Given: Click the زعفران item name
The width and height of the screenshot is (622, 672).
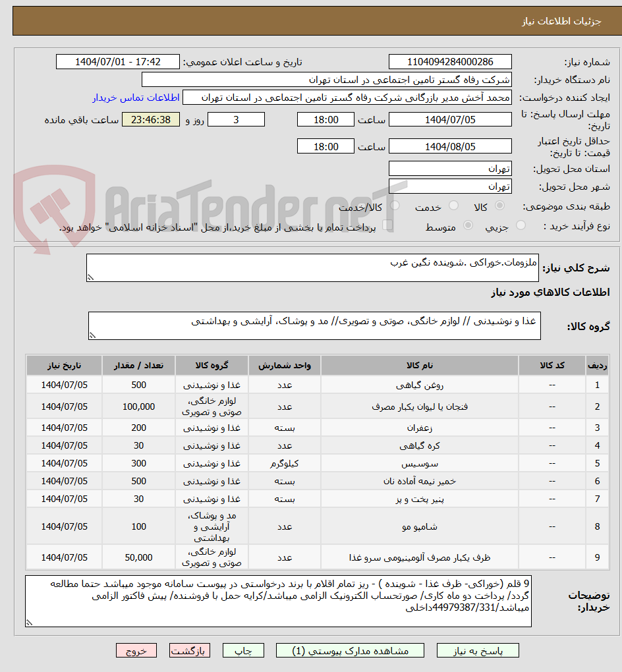Looking at the screenshot, I should point(420,428).
